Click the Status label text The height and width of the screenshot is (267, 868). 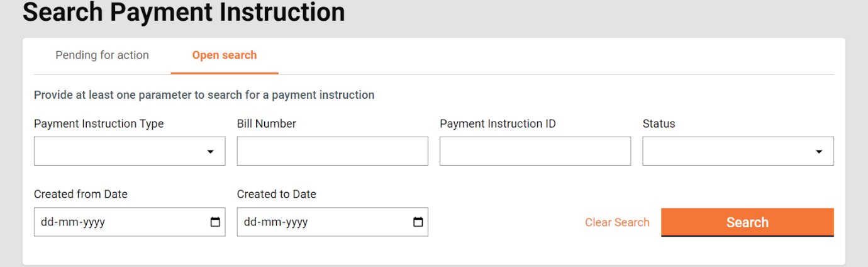(659, 124)
